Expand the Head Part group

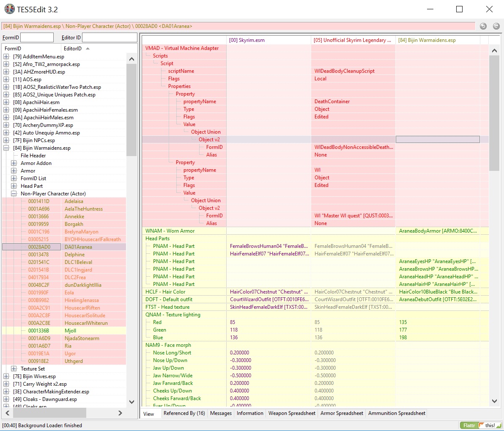pos(14,186)
